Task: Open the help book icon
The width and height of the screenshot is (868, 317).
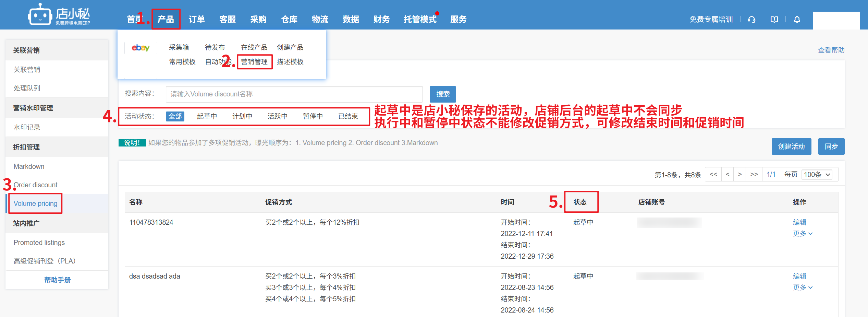Action: [x=774, y=20]
